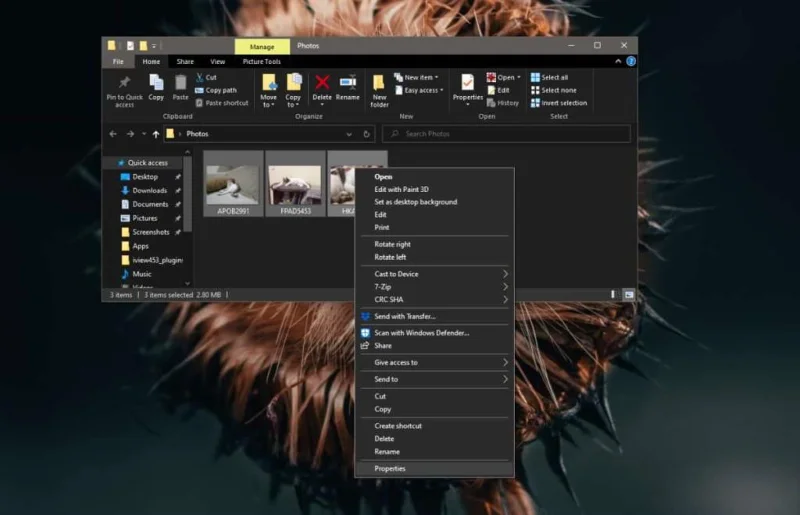
Task: Open the Picture Tools tab
Action: (x=262, y=61)
